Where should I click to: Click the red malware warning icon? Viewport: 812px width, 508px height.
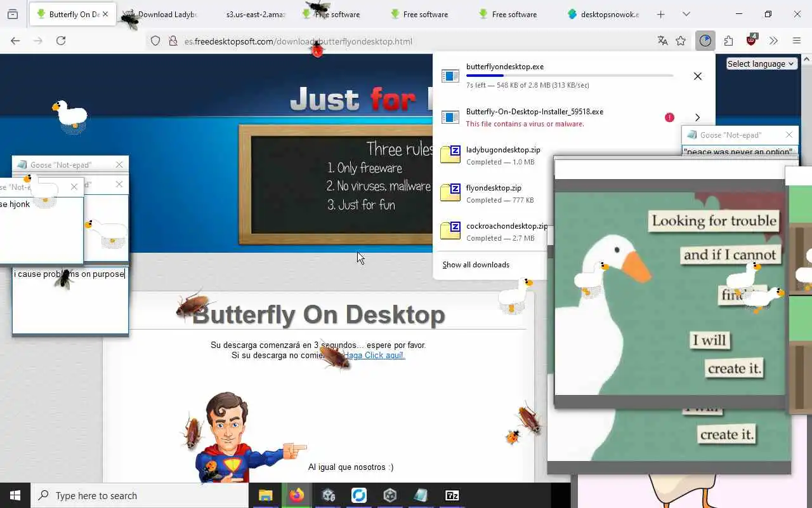669,117
